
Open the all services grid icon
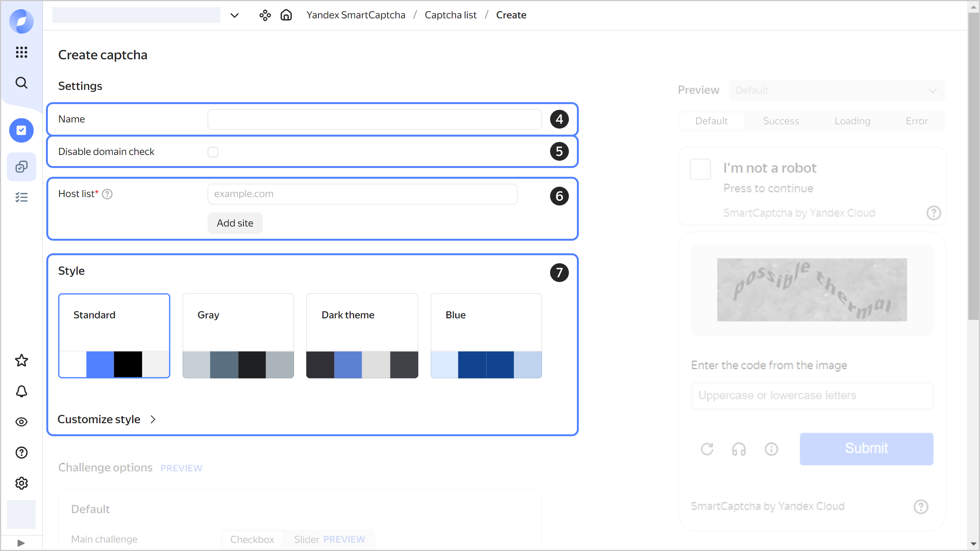coord(21,52)
